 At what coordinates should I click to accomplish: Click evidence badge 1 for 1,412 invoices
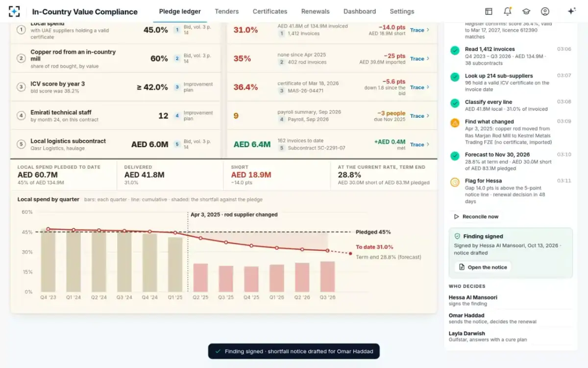click(x=282, y=34)
